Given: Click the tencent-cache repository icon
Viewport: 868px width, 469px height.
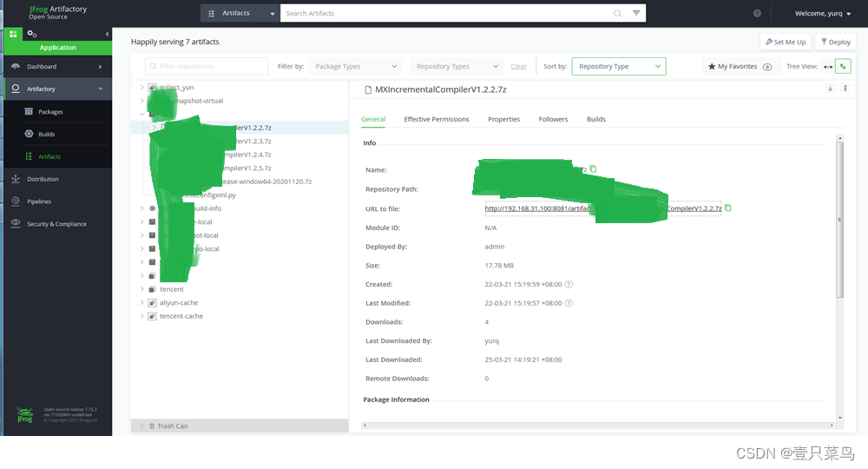Looking at the screenshot, I should [152, 316].
